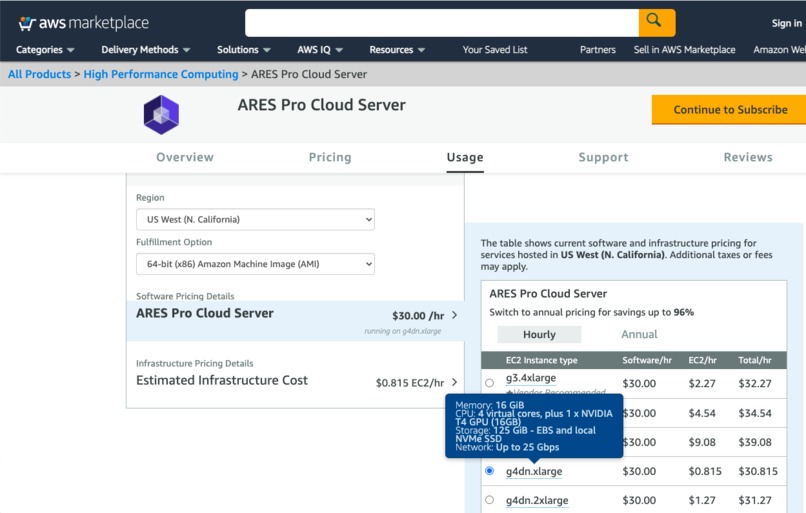Open Your Saved List
Image resolution: width=806 pixels, height=513 pixels.
click(x=494, y=50)
